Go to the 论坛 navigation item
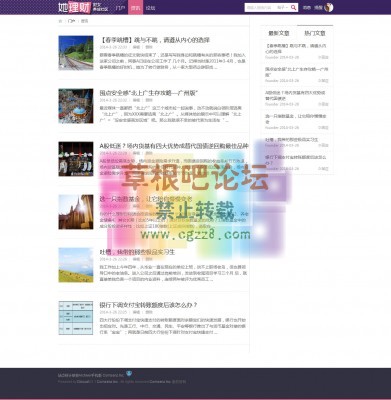 150,8
